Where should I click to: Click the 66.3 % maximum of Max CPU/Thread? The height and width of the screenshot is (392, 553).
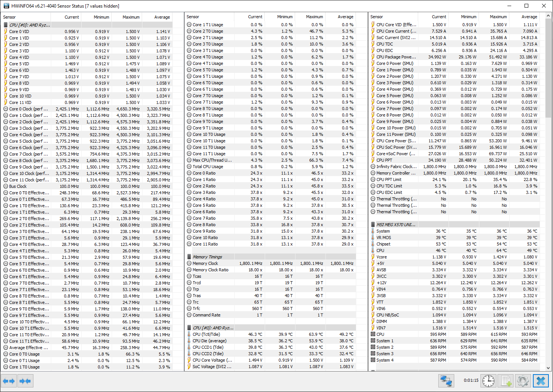click(x=316, y=160)
